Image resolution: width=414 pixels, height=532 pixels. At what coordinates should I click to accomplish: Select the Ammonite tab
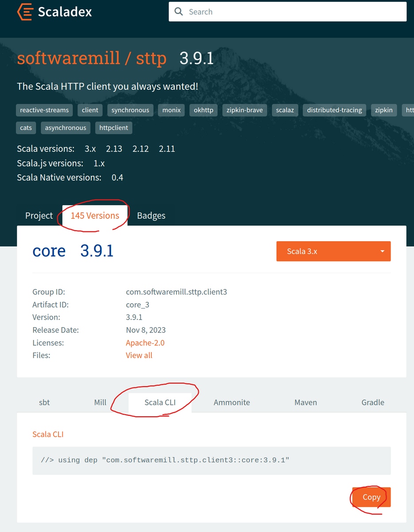232,403
